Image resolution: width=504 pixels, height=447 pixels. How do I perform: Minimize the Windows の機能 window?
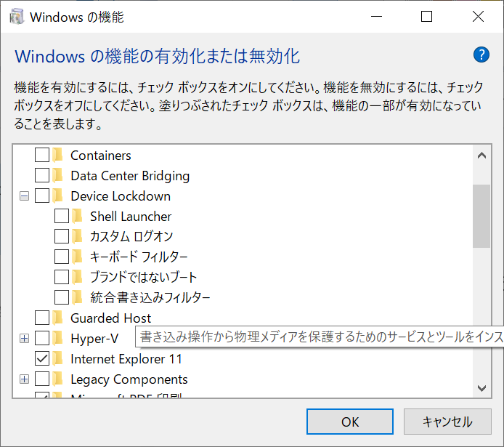tap(376, 17)
